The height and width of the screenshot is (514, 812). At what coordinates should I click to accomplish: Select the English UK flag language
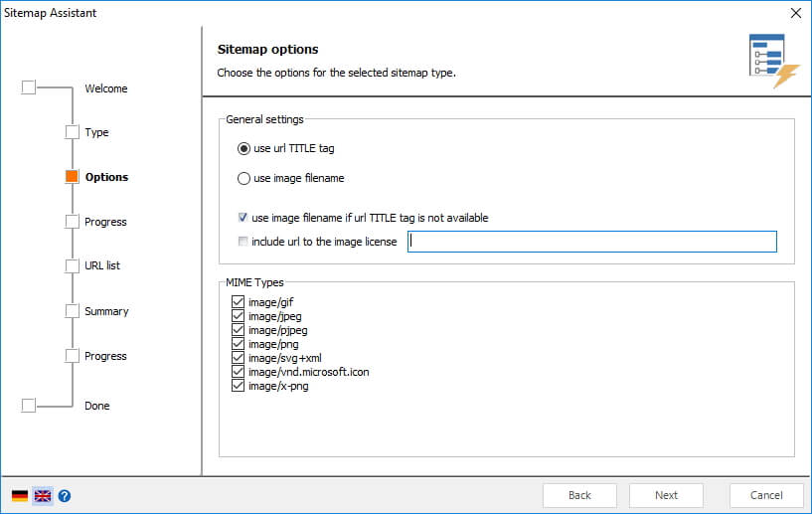click(43, 496)
